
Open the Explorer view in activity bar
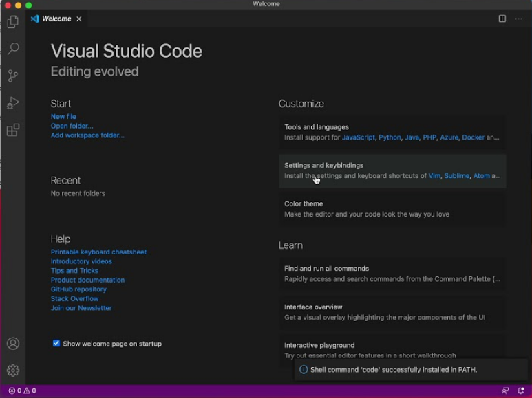[x=13, y=22]
